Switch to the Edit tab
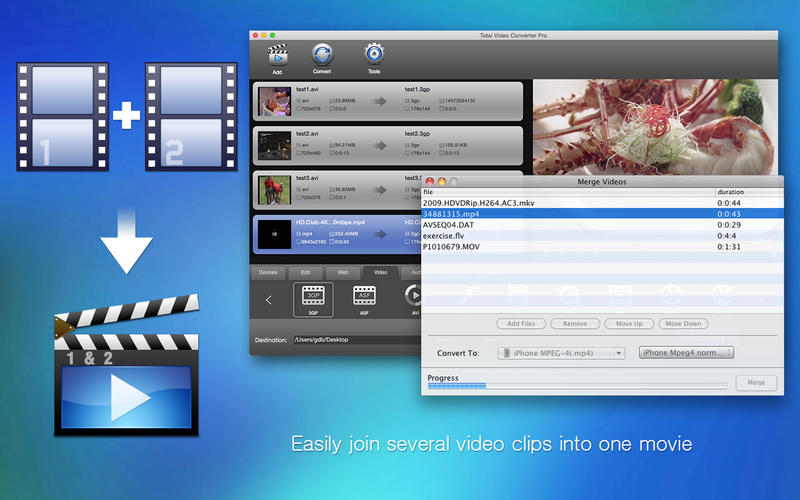 (x=306, y=272)
